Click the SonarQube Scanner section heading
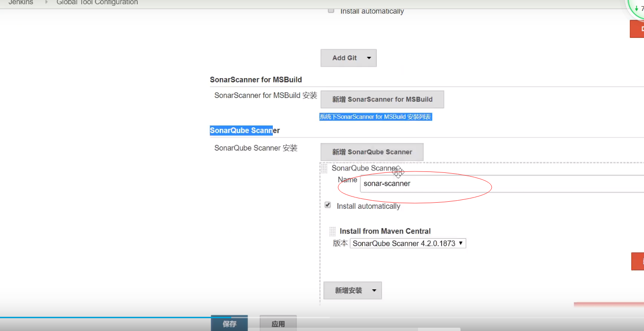644x331 pixels. (x=245, y=130)
